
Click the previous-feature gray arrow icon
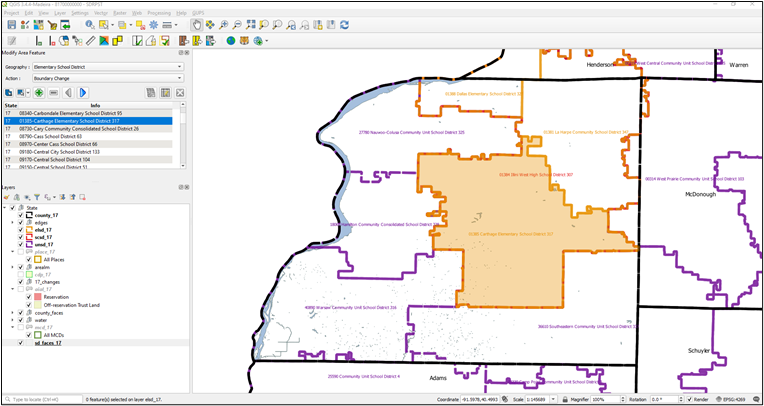click(68, 92)
